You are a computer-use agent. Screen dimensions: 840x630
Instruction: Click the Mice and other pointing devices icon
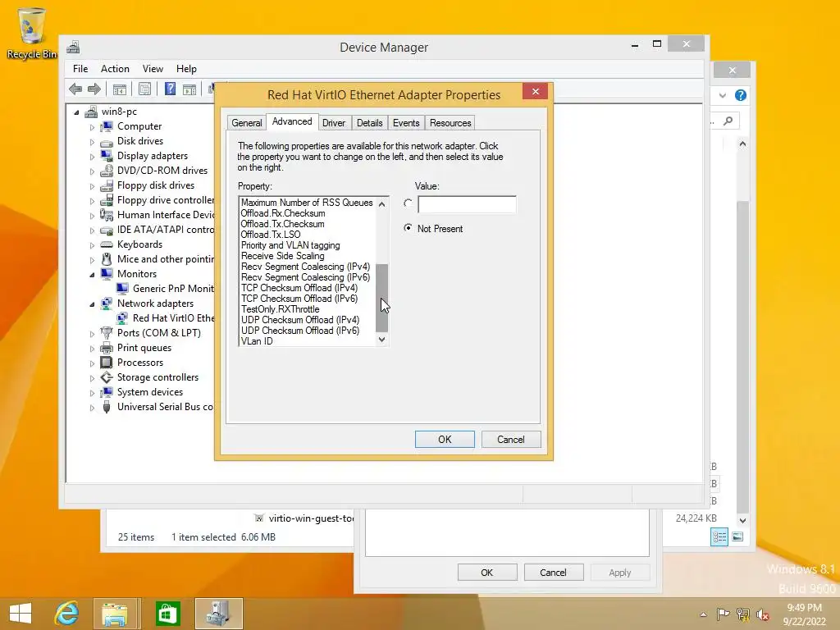[107, 259]
